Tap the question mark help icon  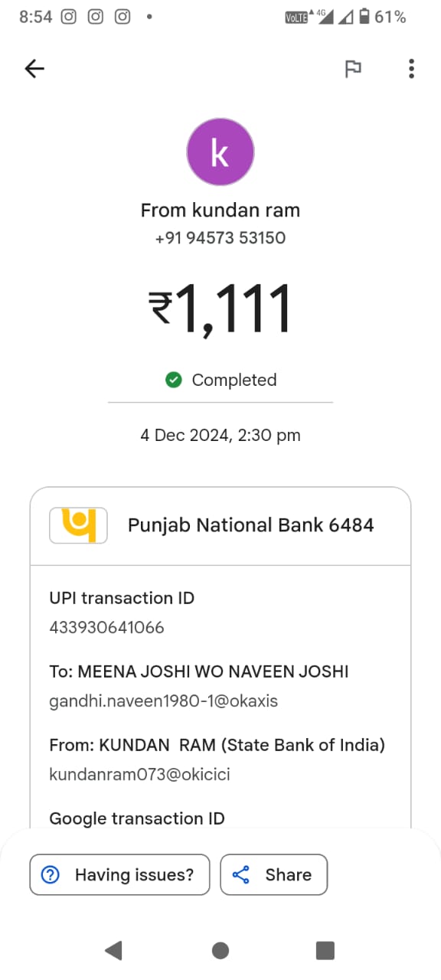tap(50, 874)
